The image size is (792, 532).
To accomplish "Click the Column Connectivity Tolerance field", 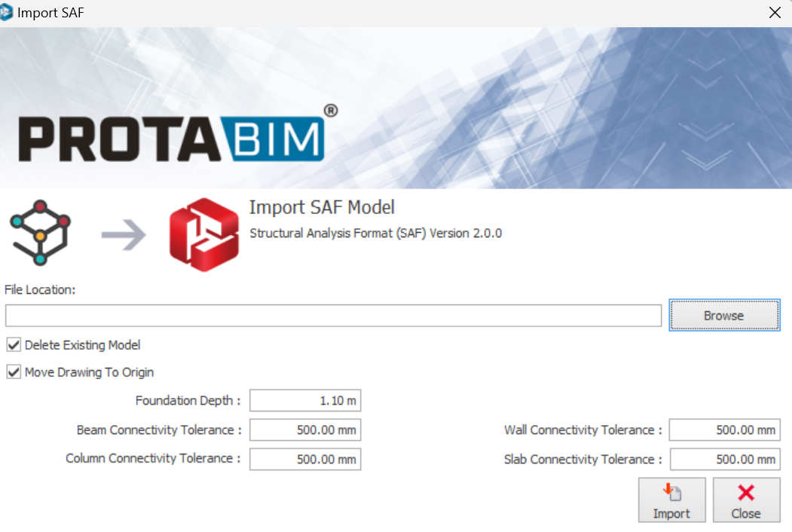I will [x=304, y=459].
